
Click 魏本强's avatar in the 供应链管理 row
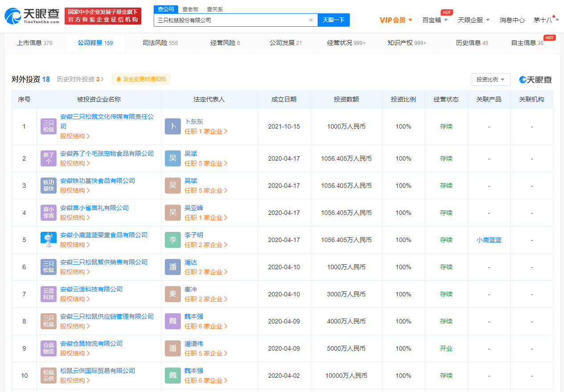(173, 321)
